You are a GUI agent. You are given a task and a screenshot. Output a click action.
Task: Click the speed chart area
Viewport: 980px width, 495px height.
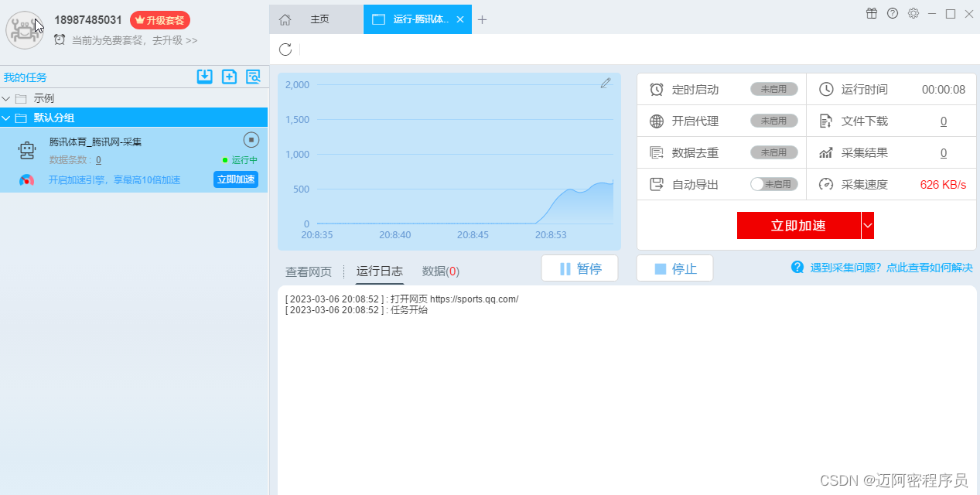(449, 162)
